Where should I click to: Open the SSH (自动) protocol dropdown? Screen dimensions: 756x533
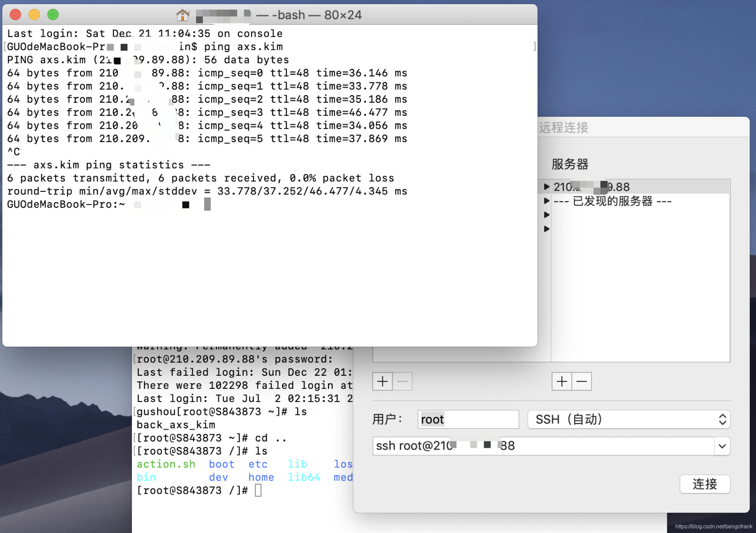(629, 419)
